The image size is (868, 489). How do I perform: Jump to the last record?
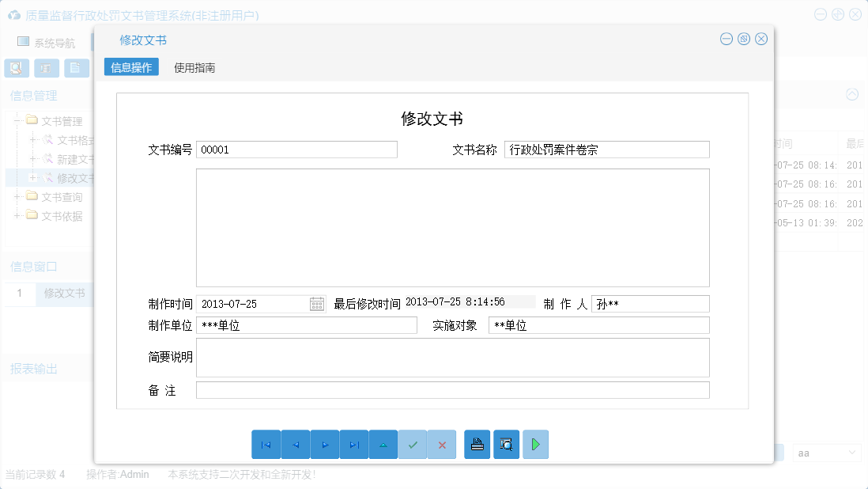coord(354,444)
